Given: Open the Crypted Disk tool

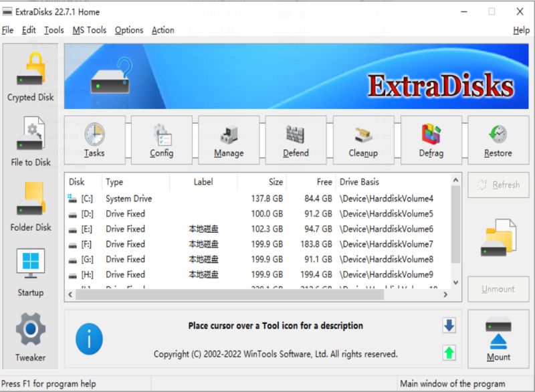Looking at the screenshot, I should pyautogui.click(x=30, y=77).
